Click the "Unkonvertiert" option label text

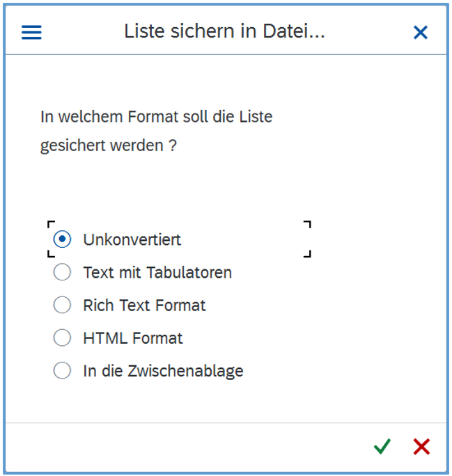(132, 239)
